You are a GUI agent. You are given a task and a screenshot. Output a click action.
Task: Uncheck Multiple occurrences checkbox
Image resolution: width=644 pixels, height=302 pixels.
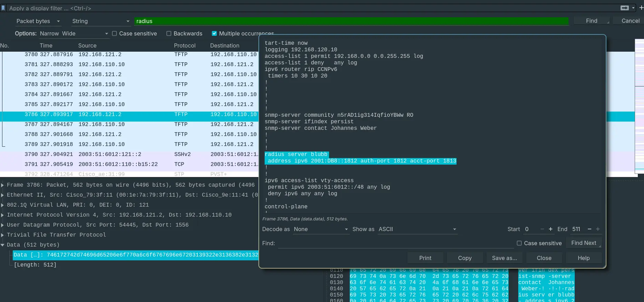(x=214, y=34)
